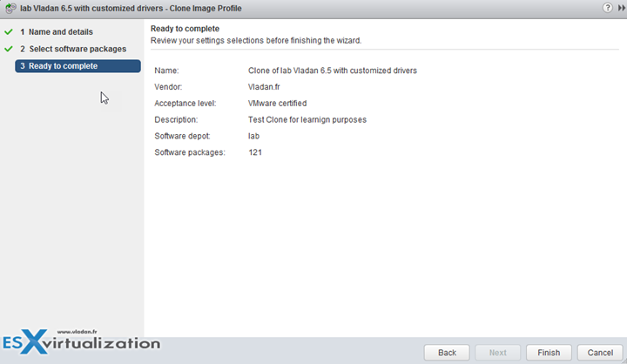The width and height of the screenshot is (627, 364).
Task: Click the 'Software packages:' label
Action: [190, 152]
